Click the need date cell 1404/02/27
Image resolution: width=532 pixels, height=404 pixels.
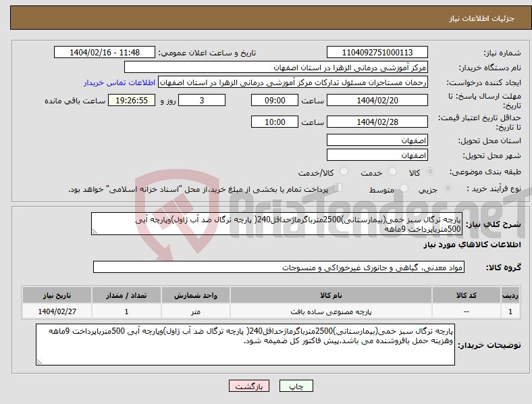tap(57, 311)
